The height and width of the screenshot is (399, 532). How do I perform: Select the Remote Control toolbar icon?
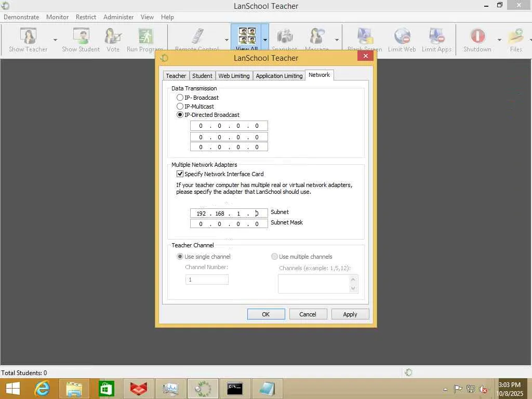click(197, 36)
